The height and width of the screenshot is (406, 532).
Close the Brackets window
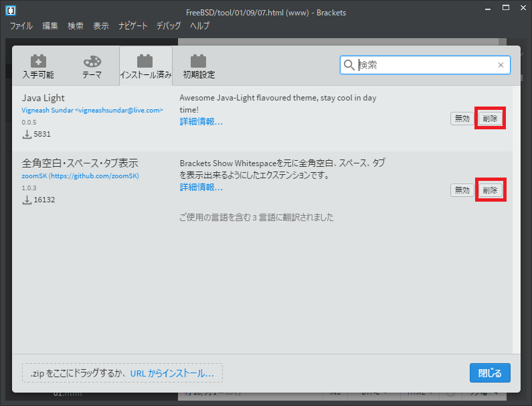pos(523,8)
